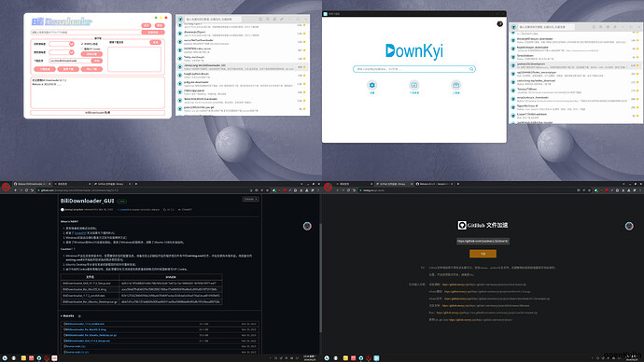Screen dimensions: 644x362
Task: Enable the unchecked cookie checkbox in Bili Downloader
Action: point(82,49)
